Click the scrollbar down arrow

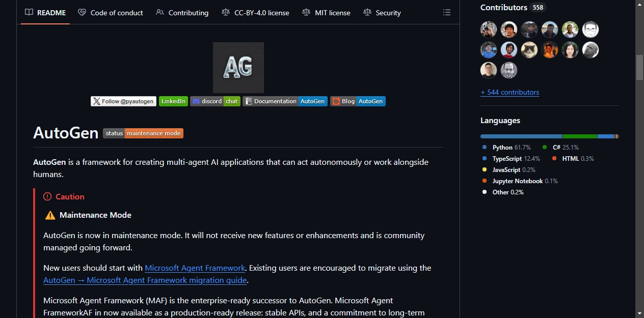tap(639, 313)
